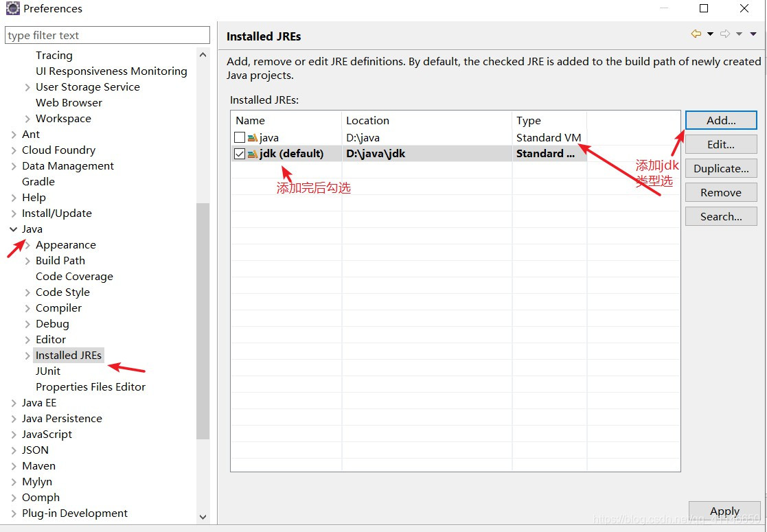Open the Code Coverage preference page
The image size is (767, 532).
click(x=74, y=276)
